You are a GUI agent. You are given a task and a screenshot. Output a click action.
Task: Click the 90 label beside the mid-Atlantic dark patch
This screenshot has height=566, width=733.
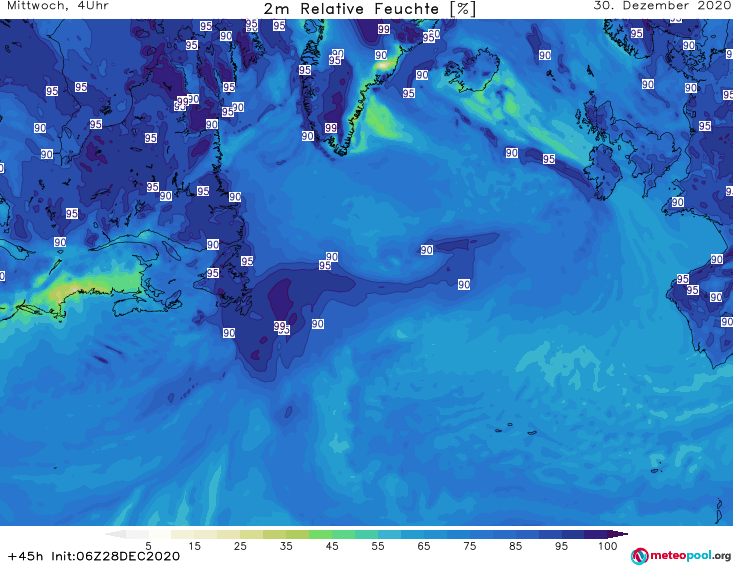click(x=426, y=250)
